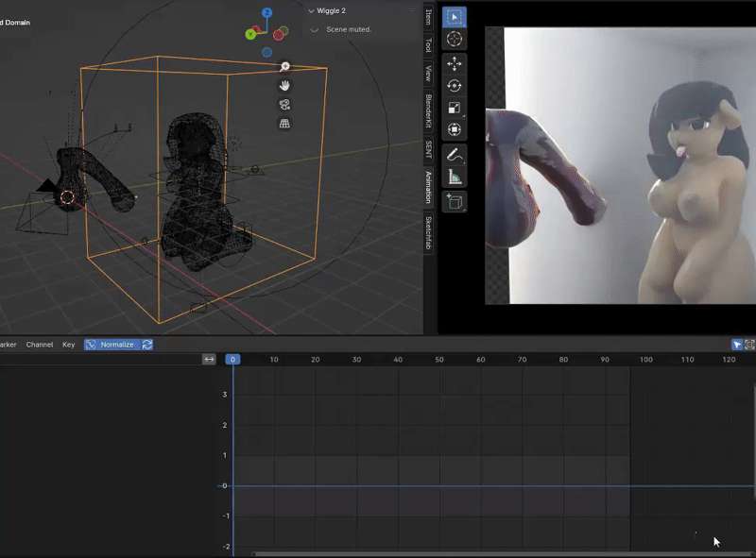Click the 'Scene muted.' text
Viewport: 756px width, 558px height.
coord(349,29)
